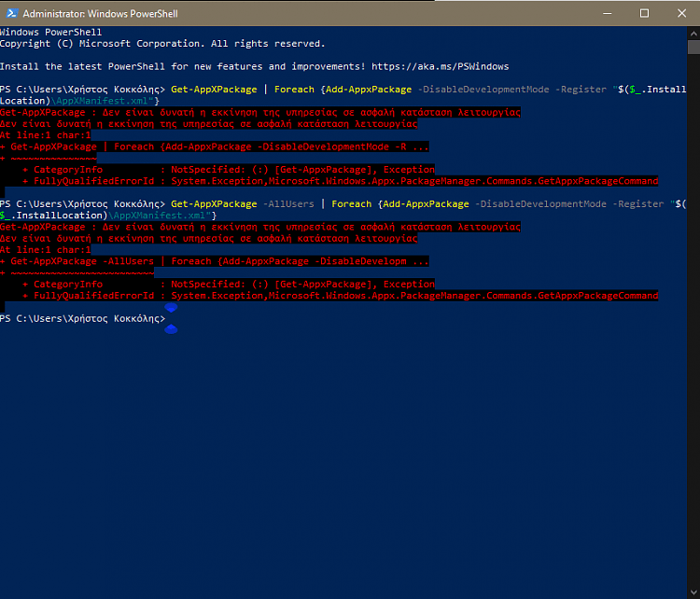Maximize the PowerShell window
This screenshot has width=700, height=599.
point(644,13)
